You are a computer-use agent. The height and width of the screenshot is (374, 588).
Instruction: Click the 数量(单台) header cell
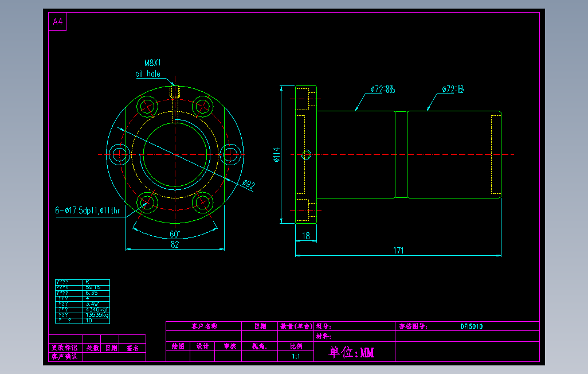(x=296, y=326)
